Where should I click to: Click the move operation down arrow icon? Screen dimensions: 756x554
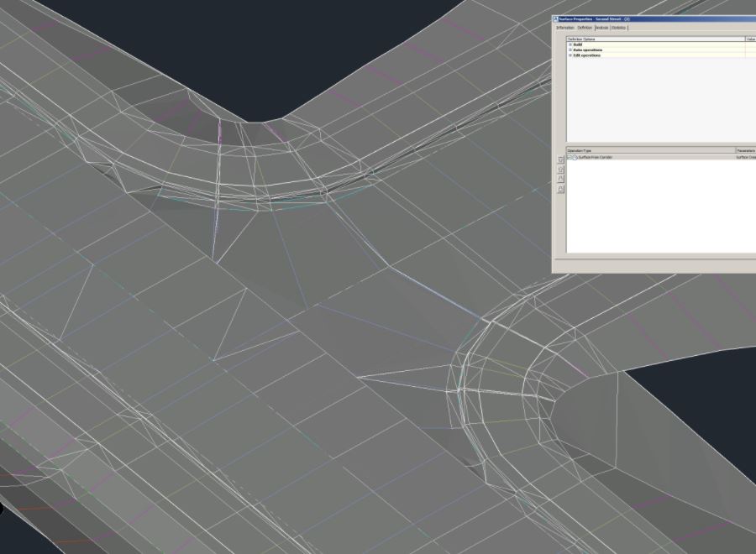point(560,177)
